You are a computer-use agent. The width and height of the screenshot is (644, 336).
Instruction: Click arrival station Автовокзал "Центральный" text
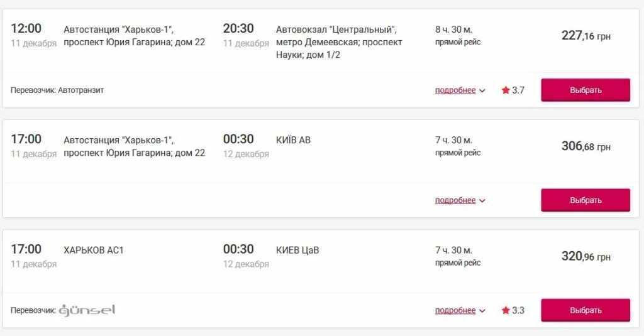(x=336, y=30)
